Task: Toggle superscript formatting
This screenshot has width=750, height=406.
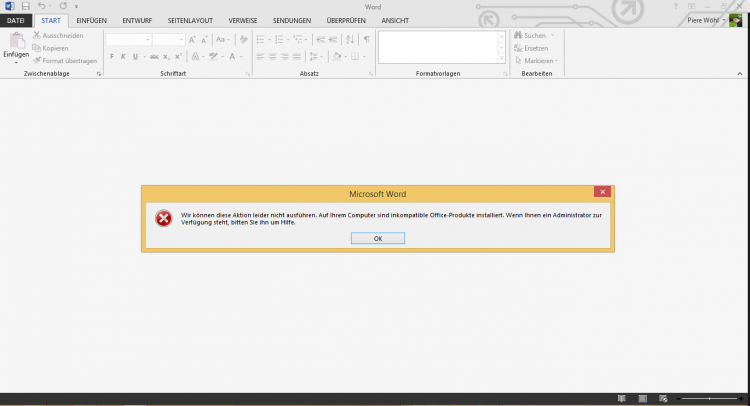Action: tap(178, 56)
